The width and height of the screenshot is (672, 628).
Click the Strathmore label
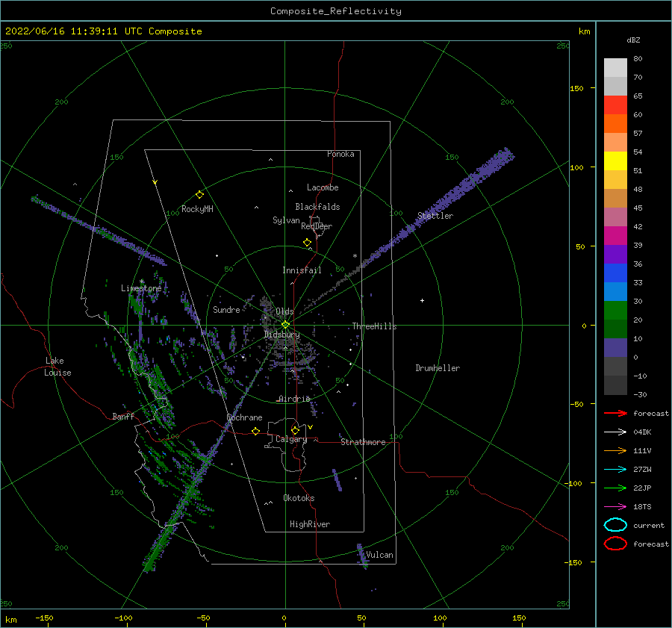click(363, 442)
